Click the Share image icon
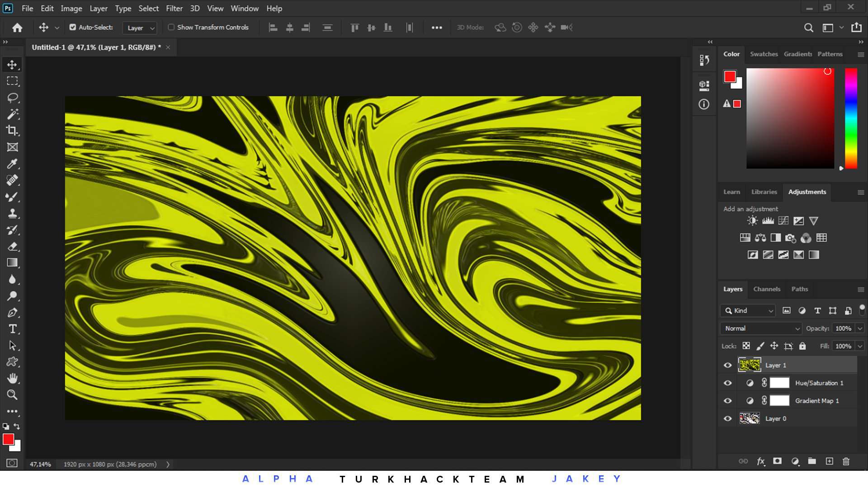The width and height of the screenshot is (868, 488). [x=856, y=28]
